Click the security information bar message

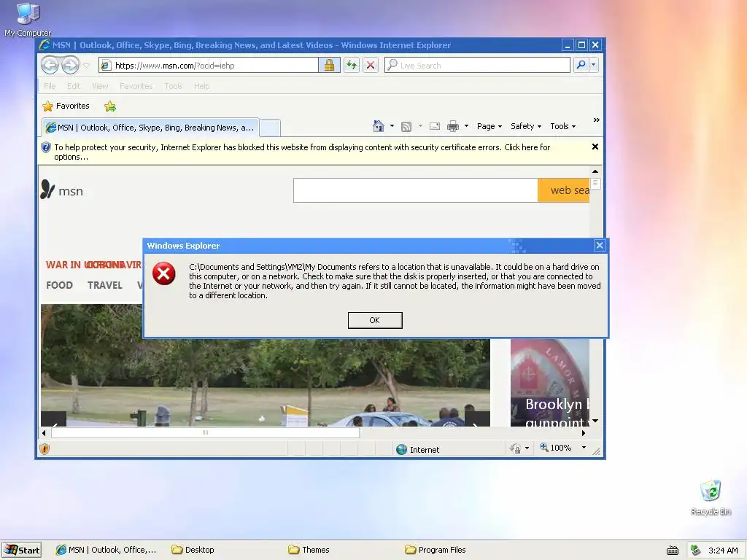302,152
